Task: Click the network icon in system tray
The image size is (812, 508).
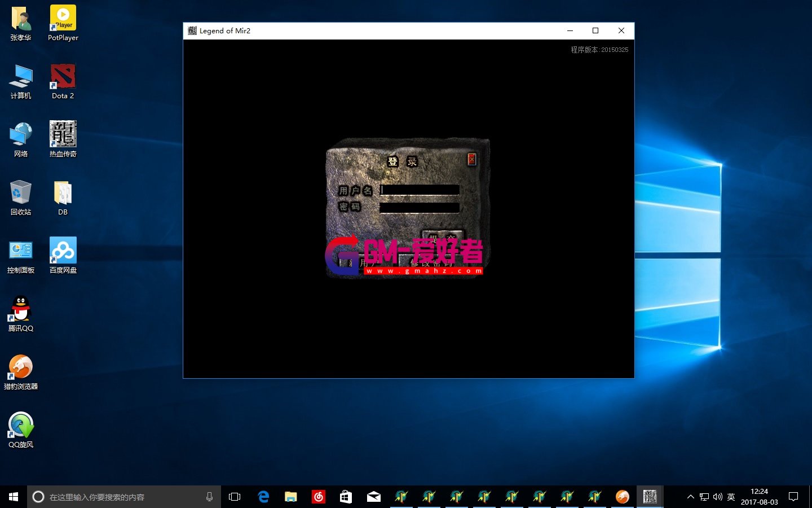Action: pyautogui.click(x=704, y=497)
